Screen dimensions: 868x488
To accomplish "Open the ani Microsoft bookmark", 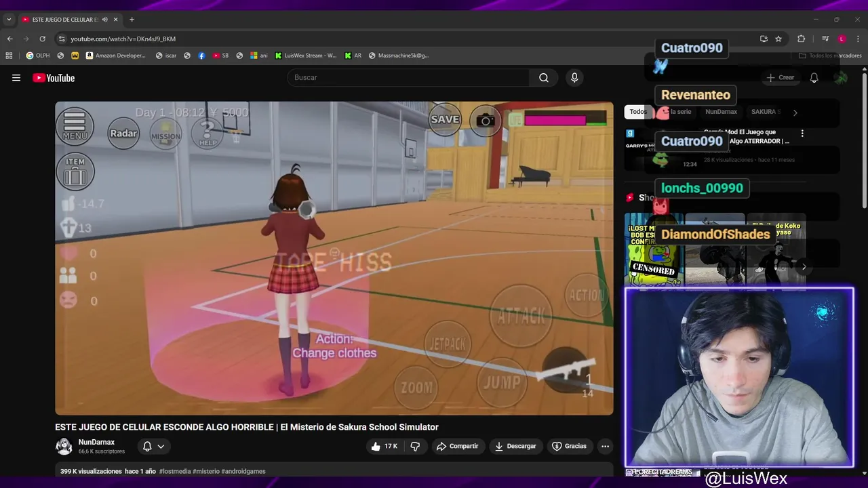I will coord(259,56).
